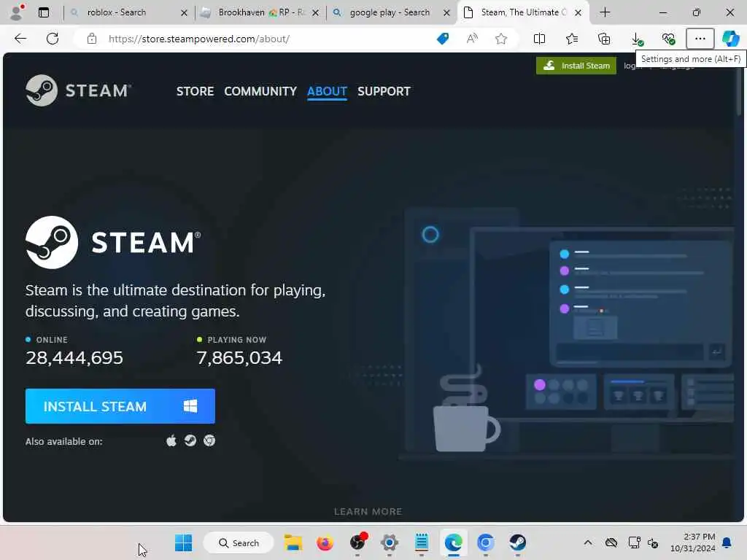The width and height of the screenshot is (747, 560).
Task: Open the SUPPORT menu item
Action: click(384, 91)
